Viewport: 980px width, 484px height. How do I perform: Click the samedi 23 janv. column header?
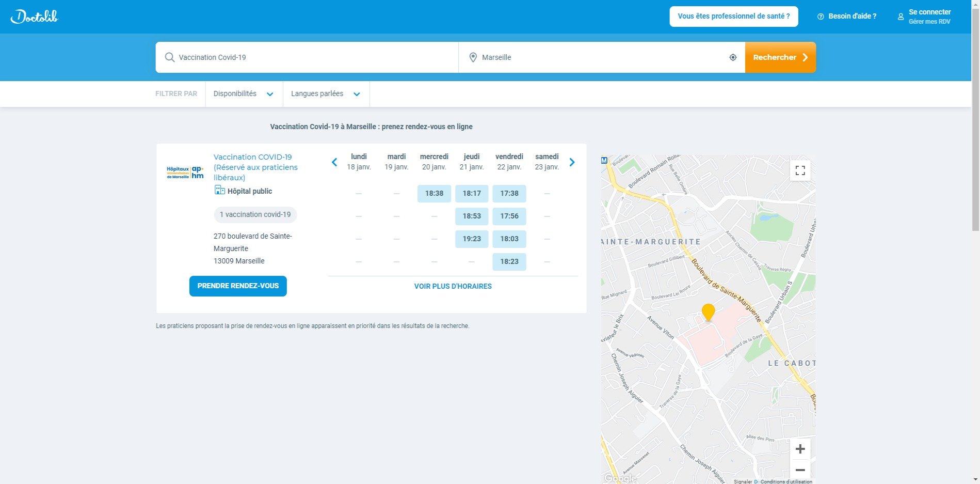[547, 162]
